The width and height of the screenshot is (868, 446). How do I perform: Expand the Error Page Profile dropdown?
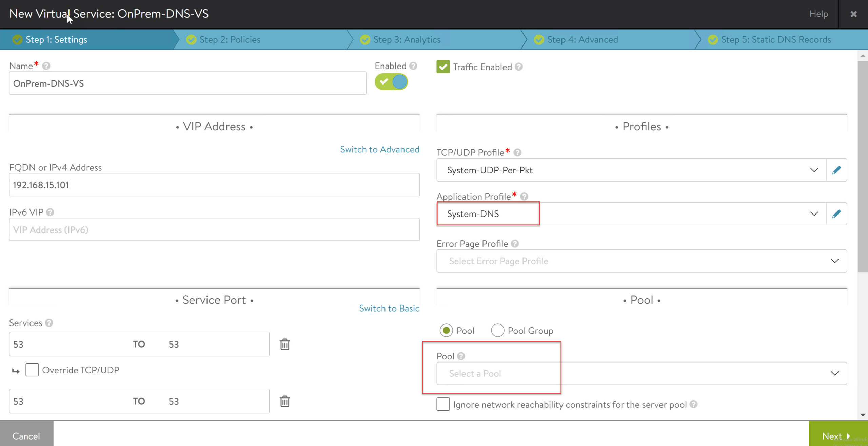click(x=641, y=261)
